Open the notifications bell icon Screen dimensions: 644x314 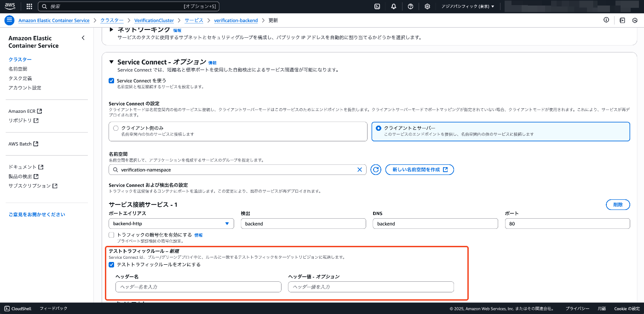(x=394, y=6)
